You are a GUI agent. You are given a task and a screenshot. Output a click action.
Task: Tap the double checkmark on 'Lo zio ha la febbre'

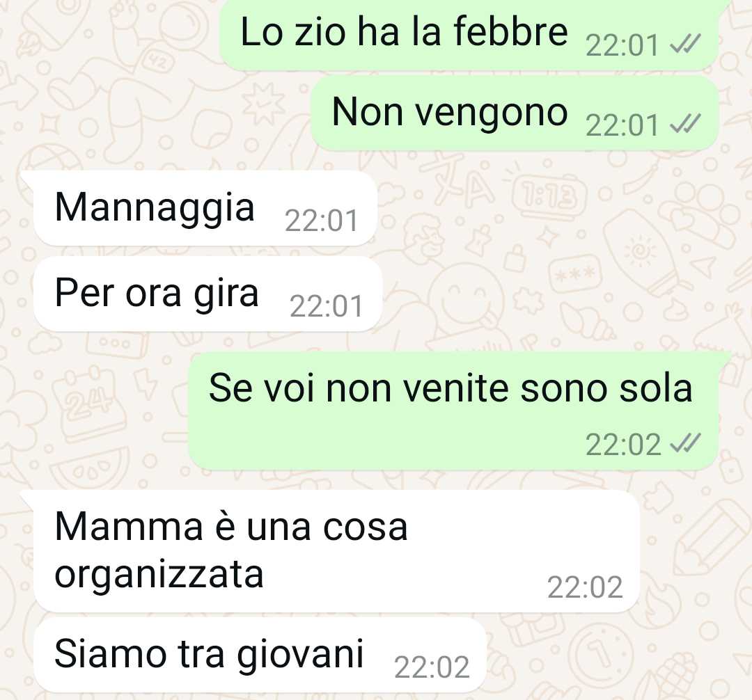click(x=685, y=44)
